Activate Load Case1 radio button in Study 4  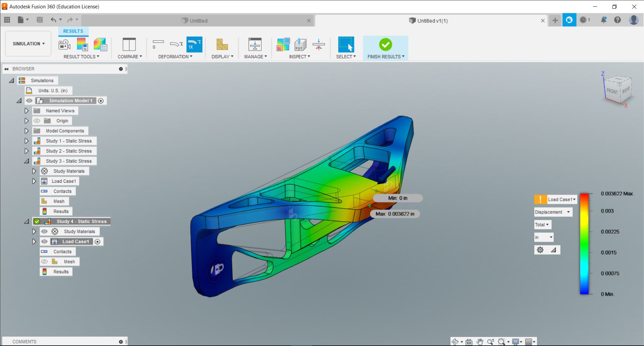point(98,241)
